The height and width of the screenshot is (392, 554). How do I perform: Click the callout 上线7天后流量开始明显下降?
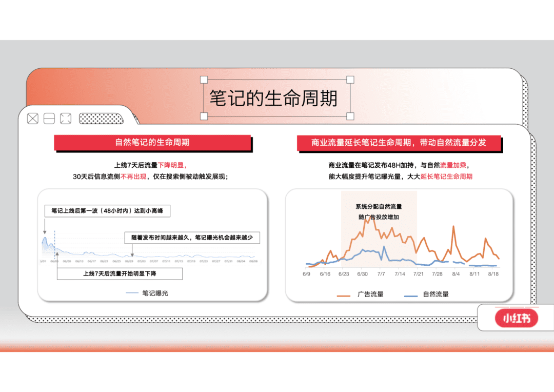pos(120,273)
